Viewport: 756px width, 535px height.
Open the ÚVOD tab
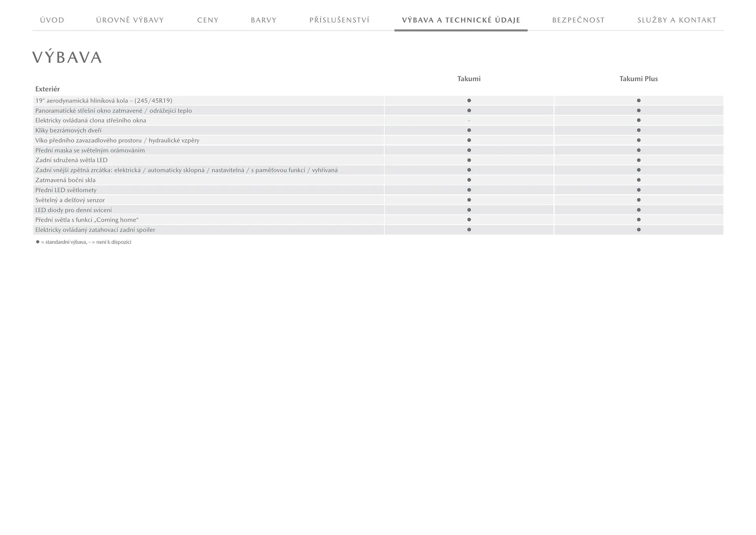point(52,20)
